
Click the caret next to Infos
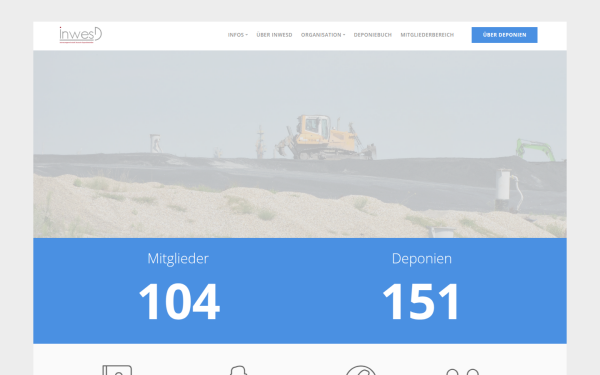(x=246, y=35)
